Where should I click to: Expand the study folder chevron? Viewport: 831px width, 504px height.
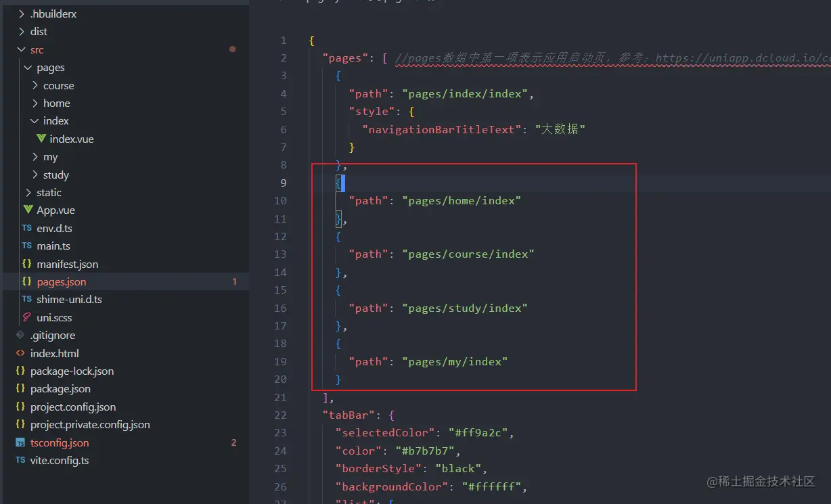point(35,175)
